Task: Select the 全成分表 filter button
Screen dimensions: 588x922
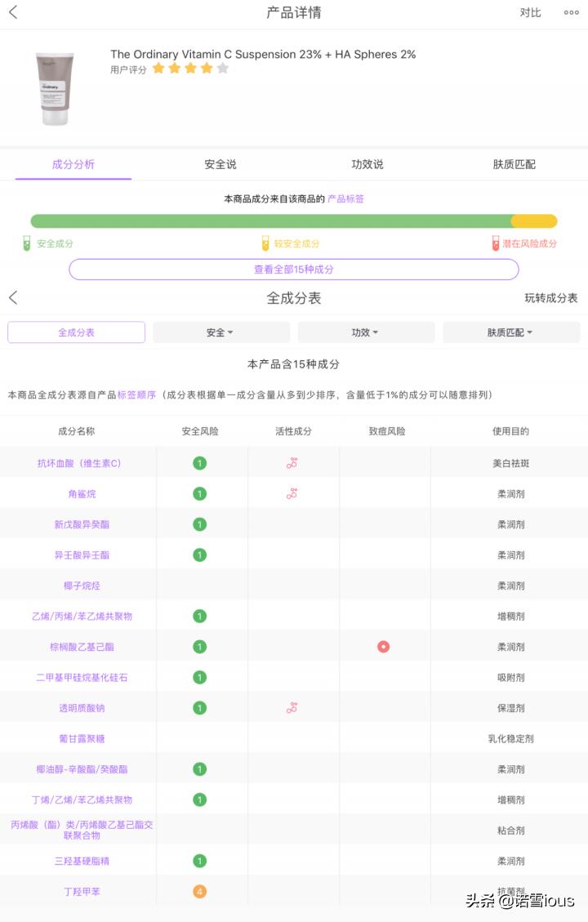Action: 77,332
